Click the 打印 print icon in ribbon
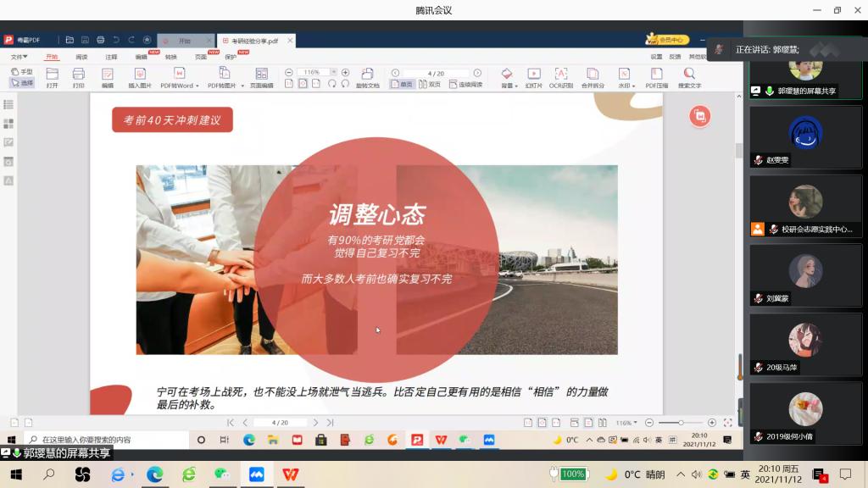Screen dimensions: 868x488 [x=78, y=76]
